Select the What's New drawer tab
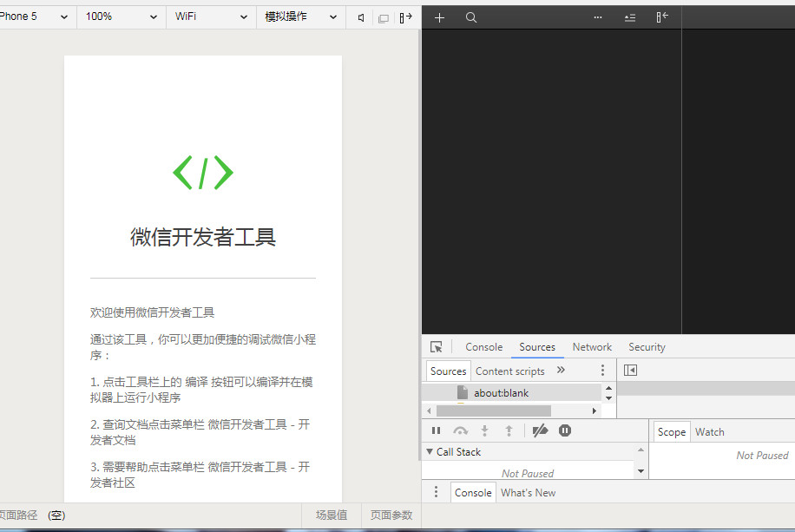This screenshot has width=795, height=532. point(528,493)
